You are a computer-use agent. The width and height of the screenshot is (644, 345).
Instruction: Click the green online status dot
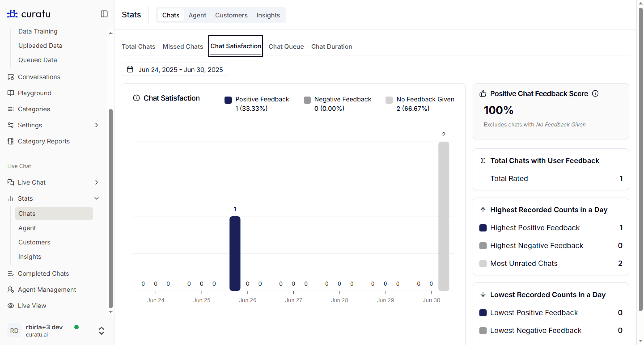coord(76,327)
